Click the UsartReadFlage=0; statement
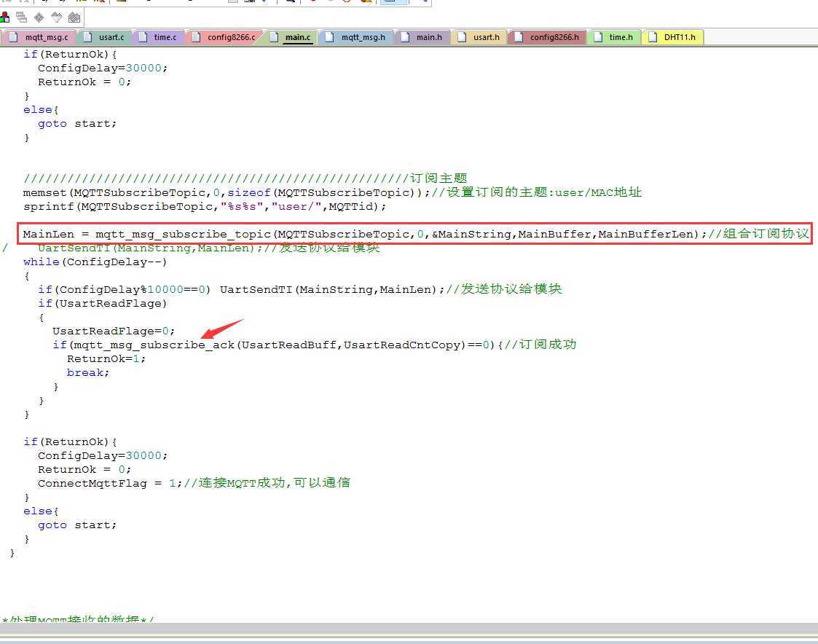 pos(114,331)
